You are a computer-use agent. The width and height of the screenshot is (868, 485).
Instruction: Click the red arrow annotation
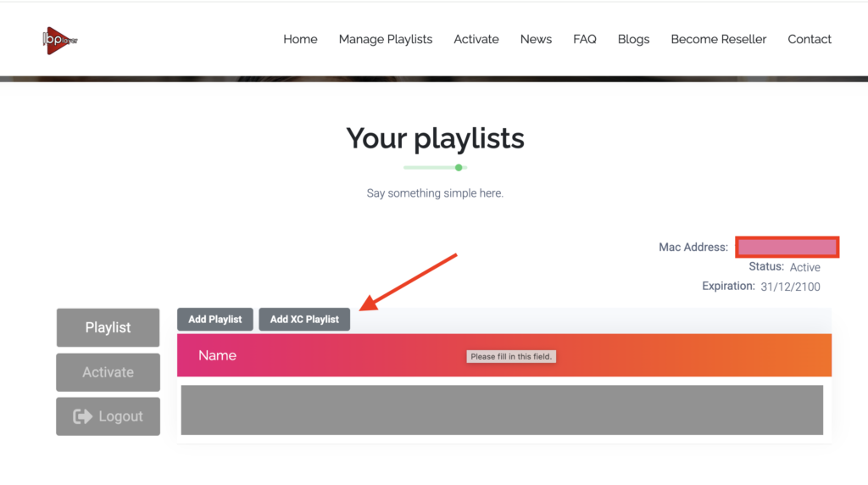[409, 280]
